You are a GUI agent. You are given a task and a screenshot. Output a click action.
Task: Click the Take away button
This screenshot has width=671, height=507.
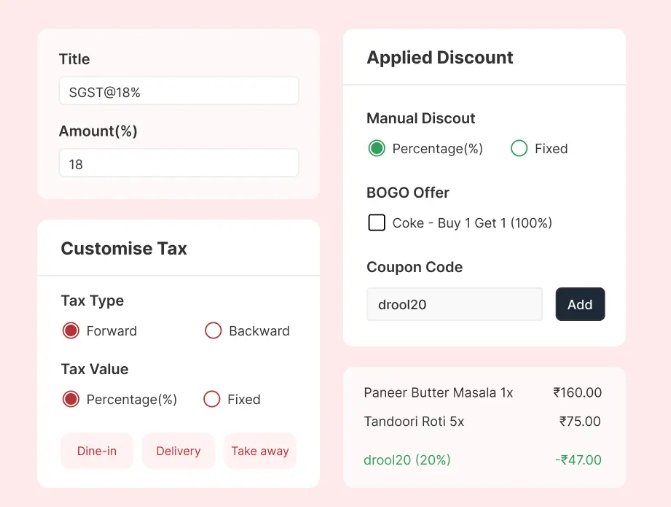(260, 451)
